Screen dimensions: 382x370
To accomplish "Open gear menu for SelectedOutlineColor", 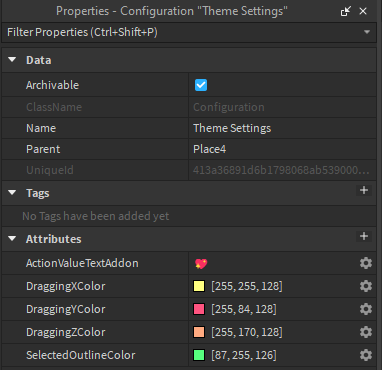I will pos(366,355).
